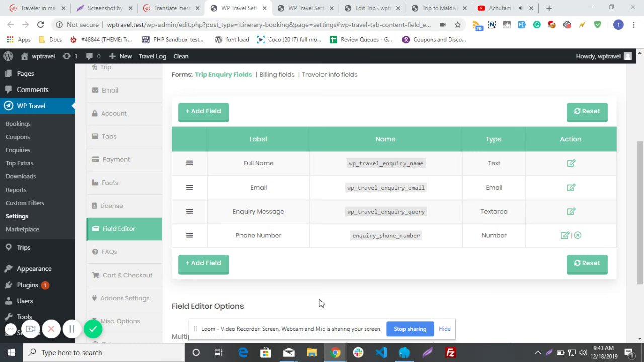
Task: Open edit icon for Email field row
Action: (571, 188)
